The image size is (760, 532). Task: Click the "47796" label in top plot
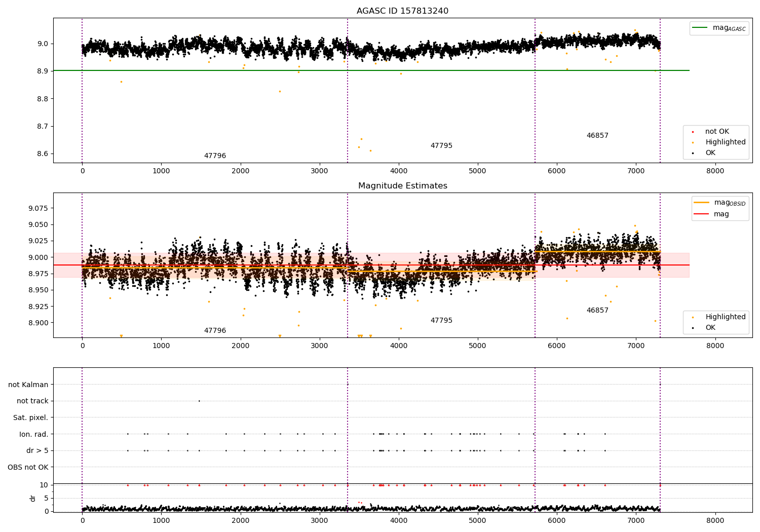tap(215, 156)
